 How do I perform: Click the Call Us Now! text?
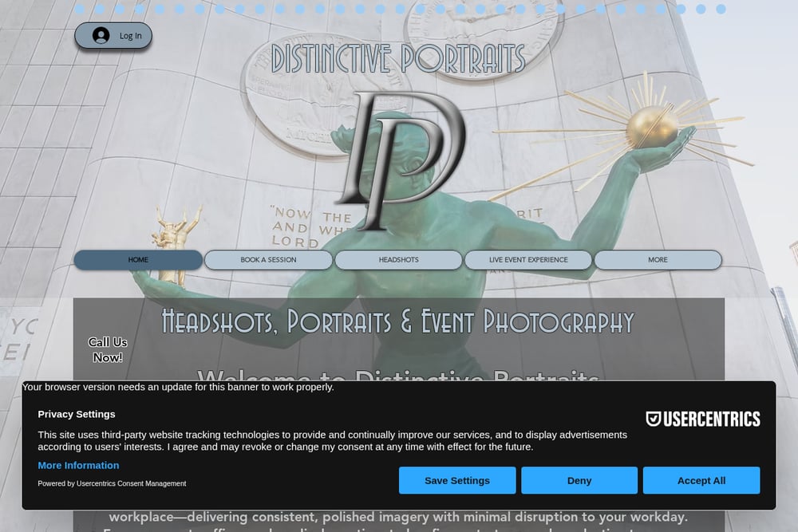click(x=108, y=350)
